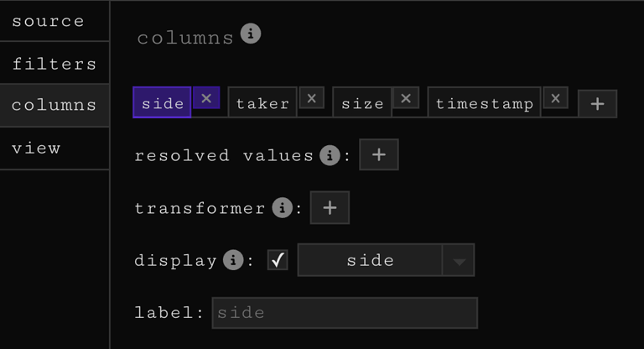Remove the side column with its X
Viewport: 644px width, 349px height.
(x=206, y=98)
